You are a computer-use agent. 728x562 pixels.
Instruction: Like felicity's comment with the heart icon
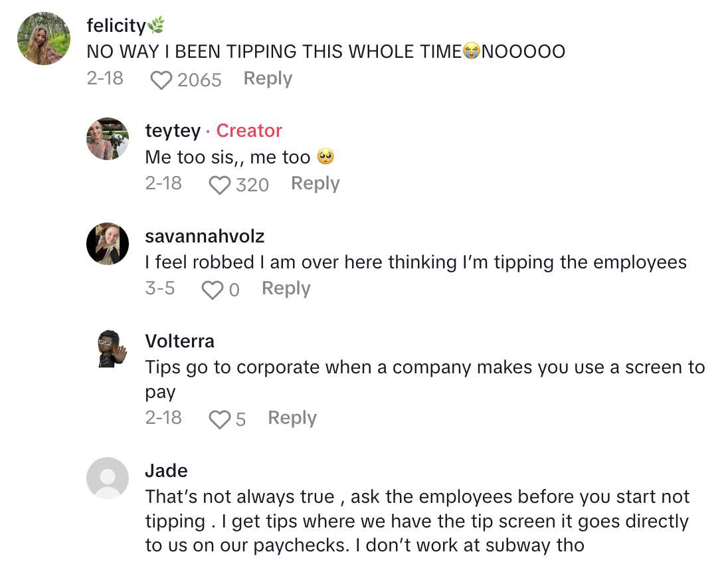click(161, 80)
